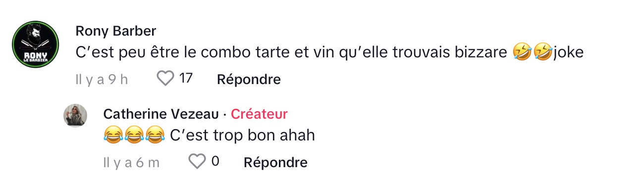Click the like count 17

tap(185, 78)
